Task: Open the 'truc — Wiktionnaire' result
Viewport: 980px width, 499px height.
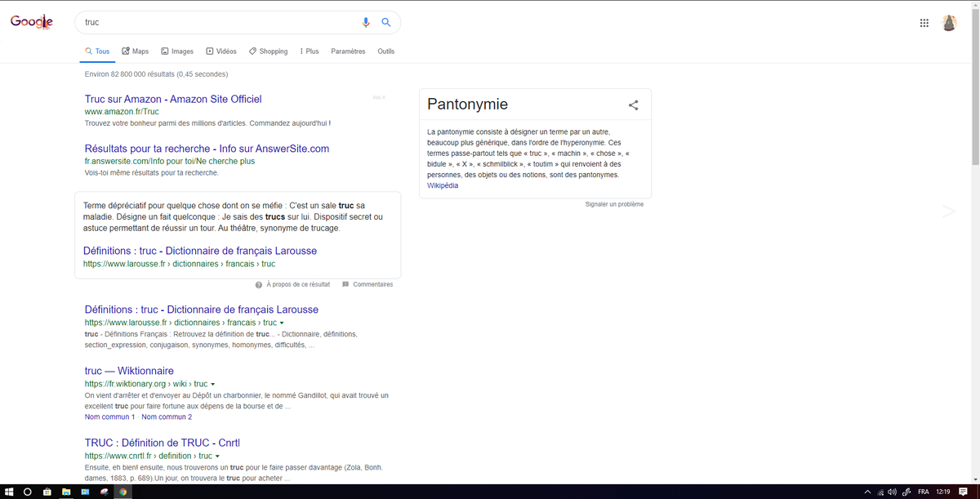Action: pos(129,371)
